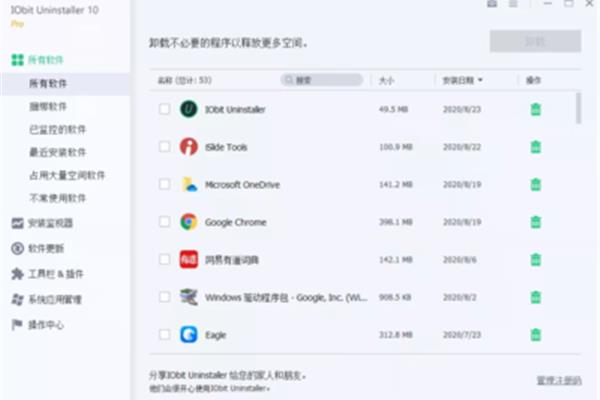Screen dimensions: 600x400
Task: Tick the Google Chrome checkbox
Action: coord(165,222)
